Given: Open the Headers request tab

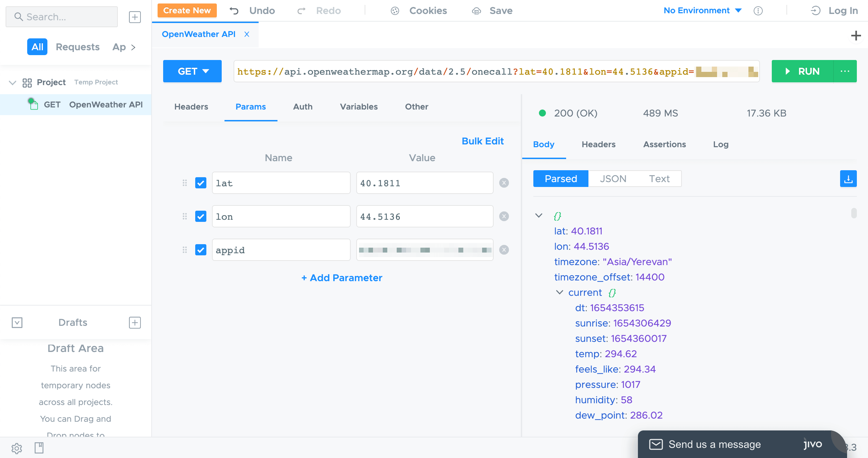Looking at the screenshot, I should click(x=191, y=107).
